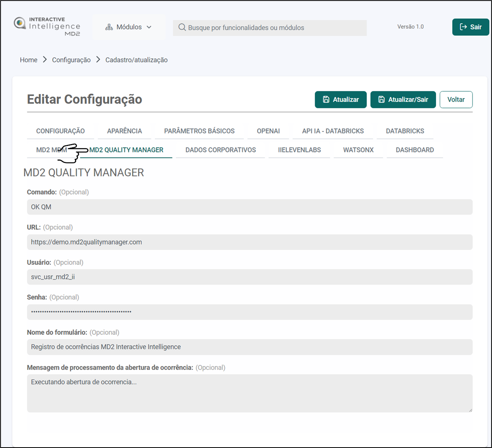This screenshot has width=492, height=448.
Task: Focus the Senha password field
Action: 250,312
